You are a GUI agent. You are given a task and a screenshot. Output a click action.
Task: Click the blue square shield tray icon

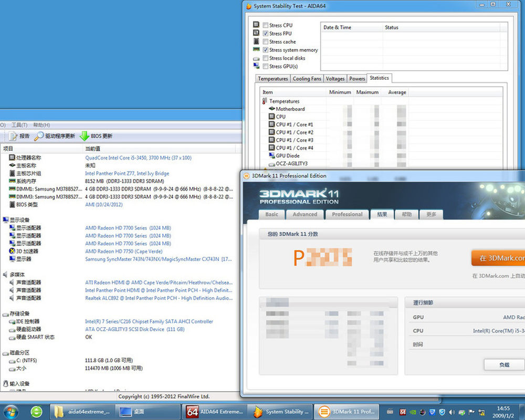432,412
